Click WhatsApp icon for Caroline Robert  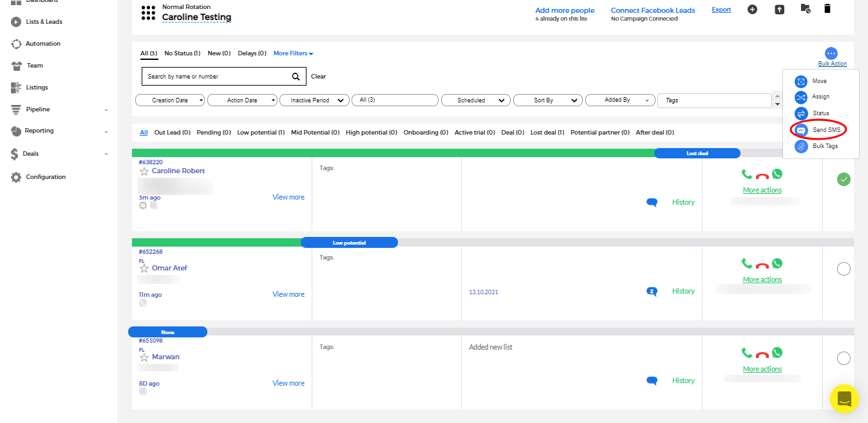click(x=777, y=174)
